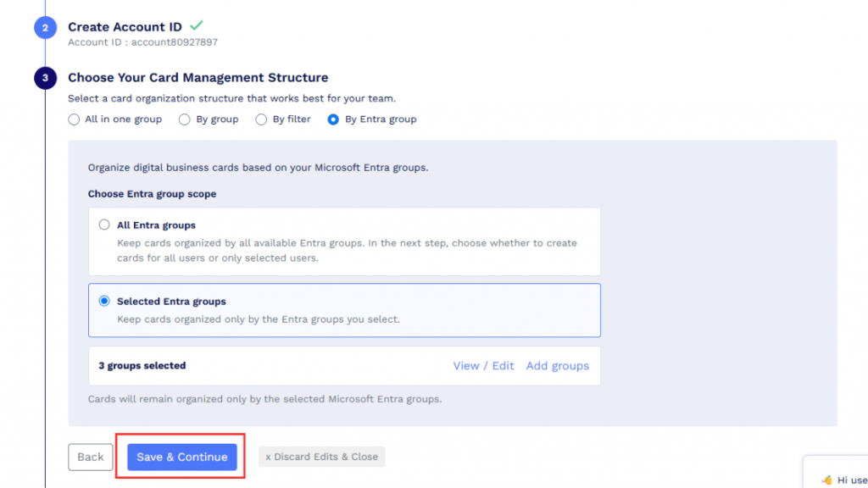Click the step 2 circle icon
Image resolution: width=868 pixels, height=488 pixels.
coord(46,28)
